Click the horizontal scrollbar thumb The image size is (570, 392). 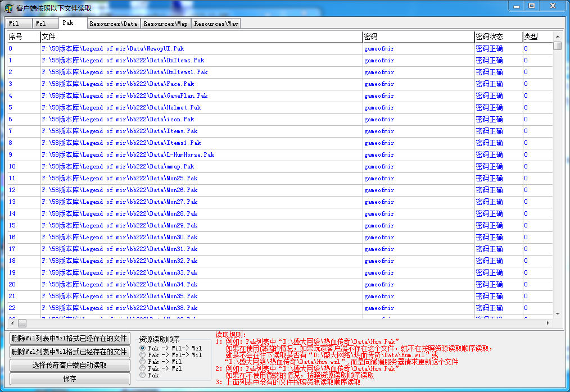click(22, 323)
